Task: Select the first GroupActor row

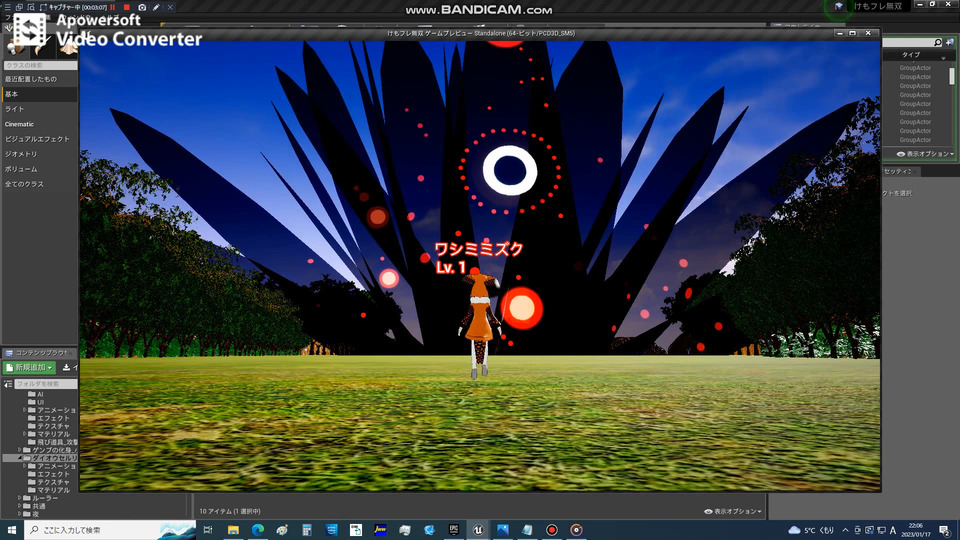Action: (x=915, y=68)
